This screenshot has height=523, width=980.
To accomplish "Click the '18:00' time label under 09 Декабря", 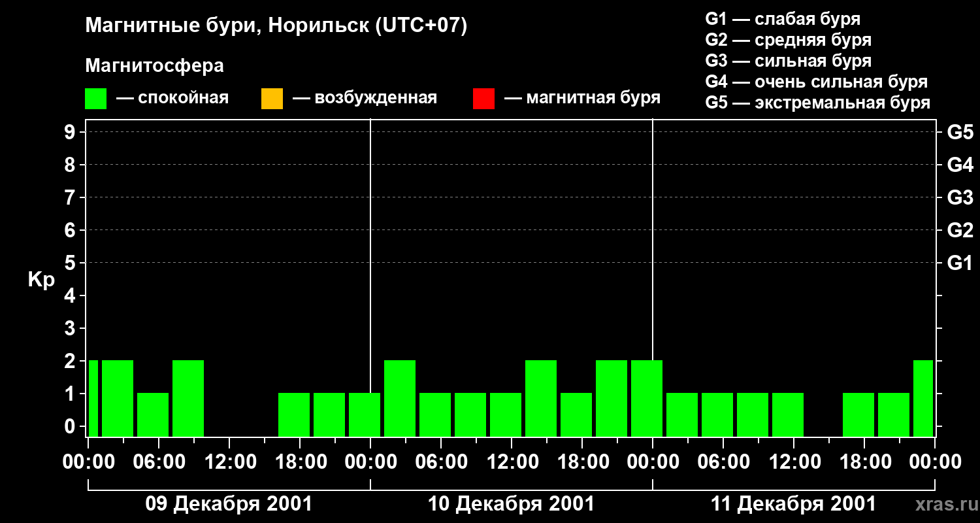I will tap(300, 462).
